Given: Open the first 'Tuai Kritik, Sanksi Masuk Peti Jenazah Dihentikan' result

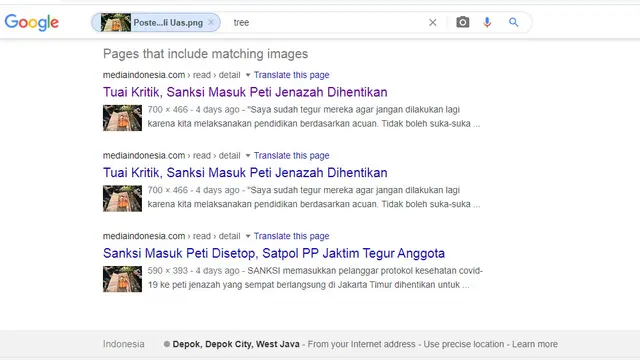Looking at the screenshot, I should (x=245, y=92).
